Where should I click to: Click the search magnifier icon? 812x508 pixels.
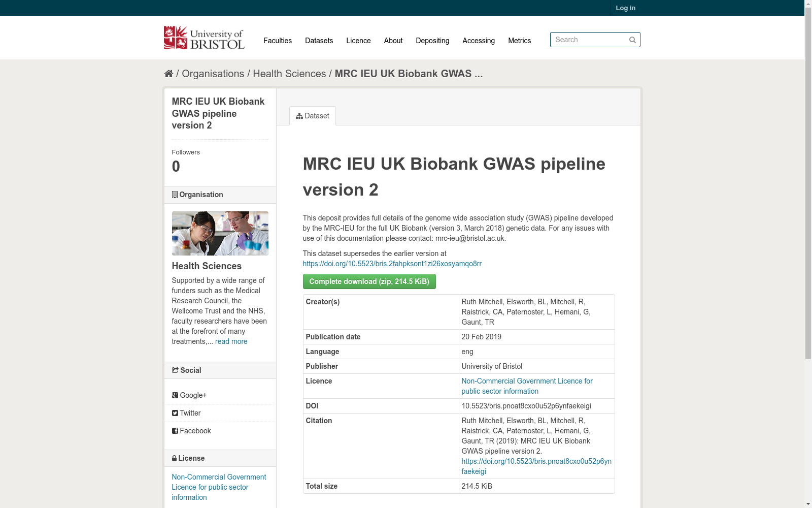tap(632, 40)
